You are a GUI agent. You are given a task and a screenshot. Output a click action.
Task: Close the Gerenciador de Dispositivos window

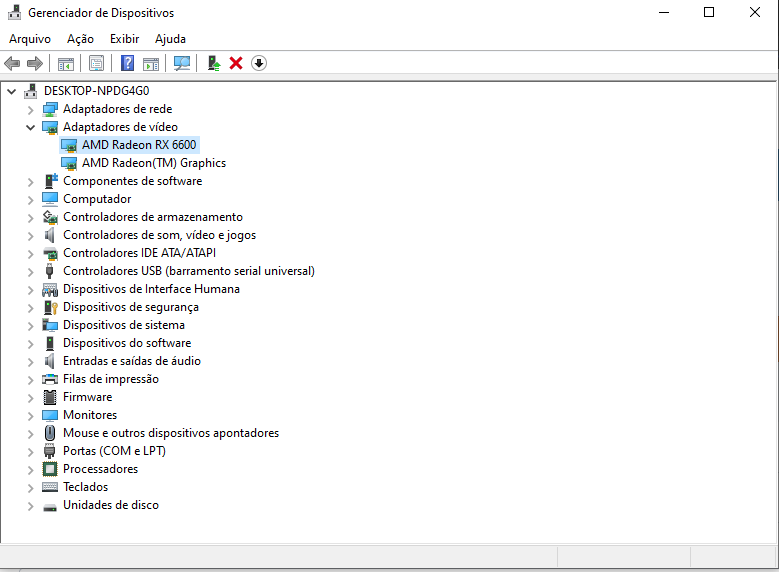(x=755, y=12)
